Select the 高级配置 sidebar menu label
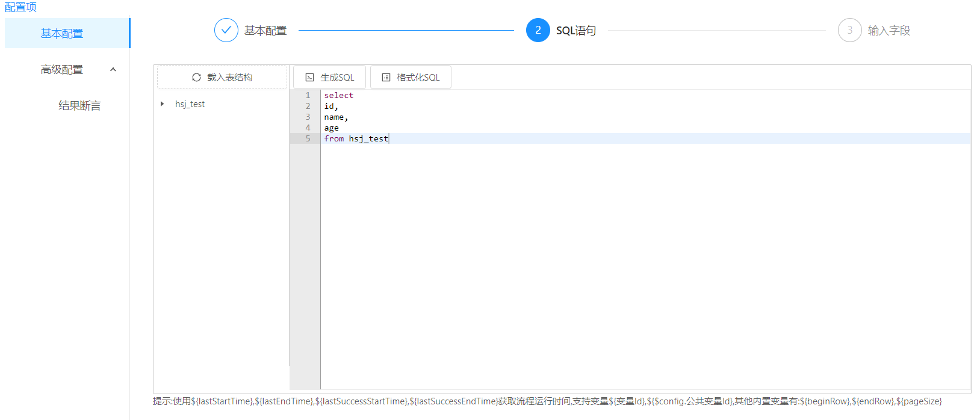The width and height of the screenshot is (980, 420). click(x=62, y=70)
